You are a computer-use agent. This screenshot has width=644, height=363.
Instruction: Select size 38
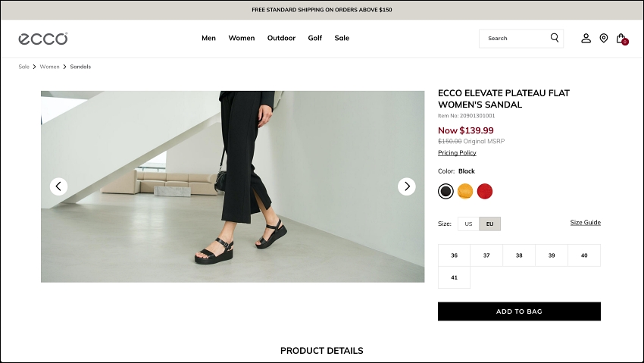pyautogui.click(x=519, y=255)
